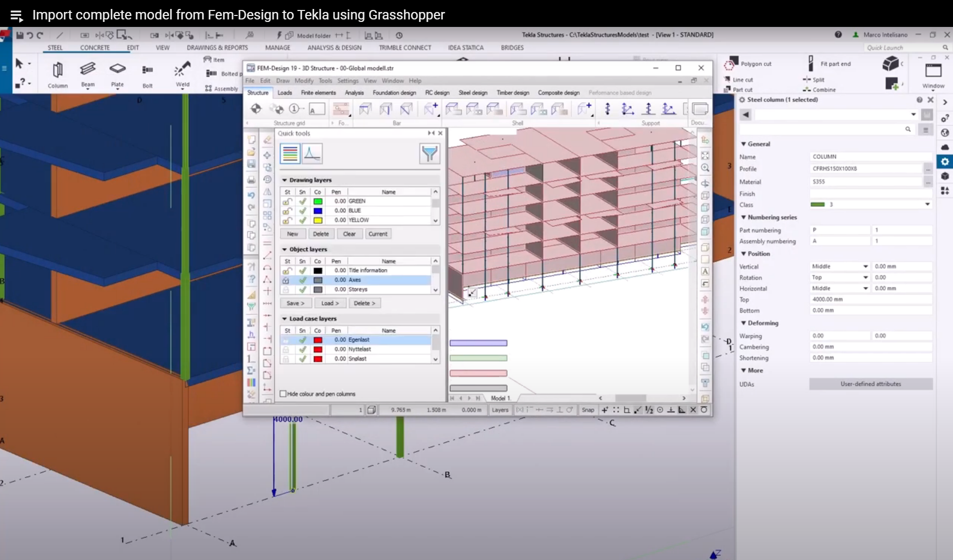Click the YouTube hamburger menu icon
This screenshot has width=953, height=560.
16,15
